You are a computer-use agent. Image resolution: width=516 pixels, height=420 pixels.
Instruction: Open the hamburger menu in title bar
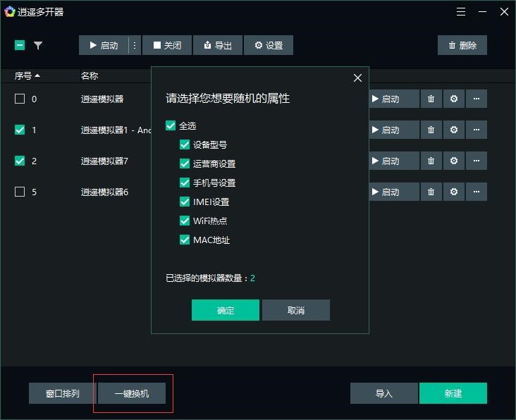pos(461,12)
